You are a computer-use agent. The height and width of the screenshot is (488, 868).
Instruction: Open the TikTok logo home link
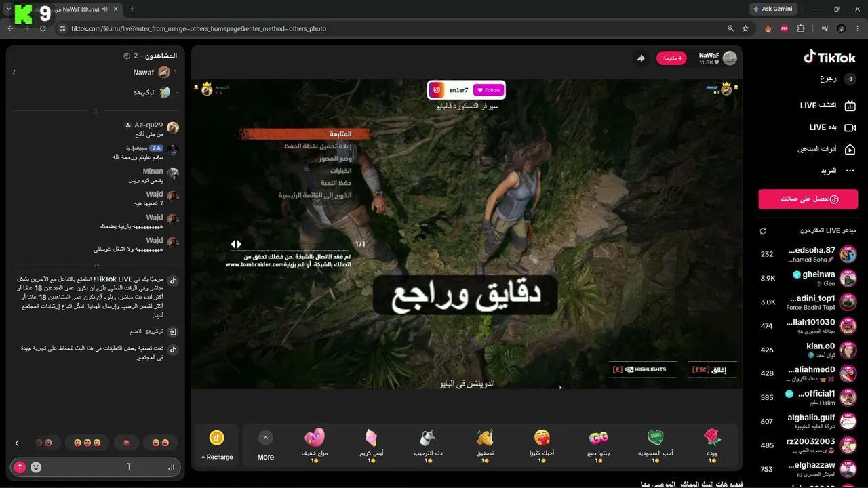pyautogui.click(x=829, y=58)
